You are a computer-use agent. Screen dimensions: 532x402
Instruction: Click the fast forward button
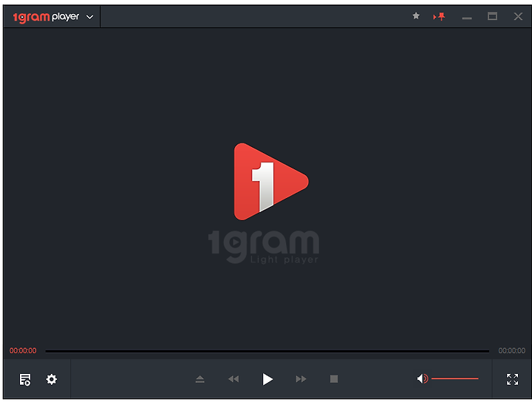pyautogui.click(x=301, y=379)
